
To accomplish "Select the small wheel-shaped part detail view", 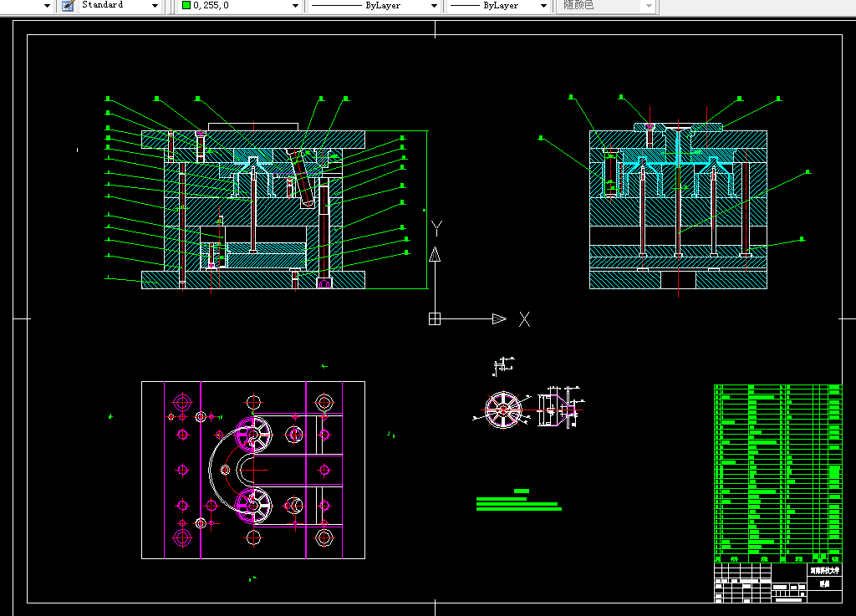I will click(502, 410).
